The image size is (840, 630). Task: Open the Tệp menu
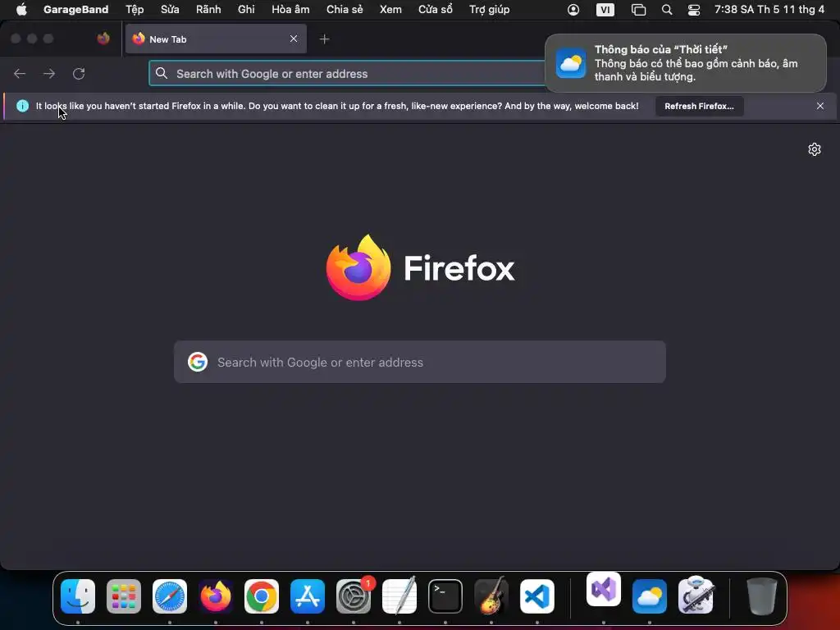pyautogui.click(x=135, y=9)
